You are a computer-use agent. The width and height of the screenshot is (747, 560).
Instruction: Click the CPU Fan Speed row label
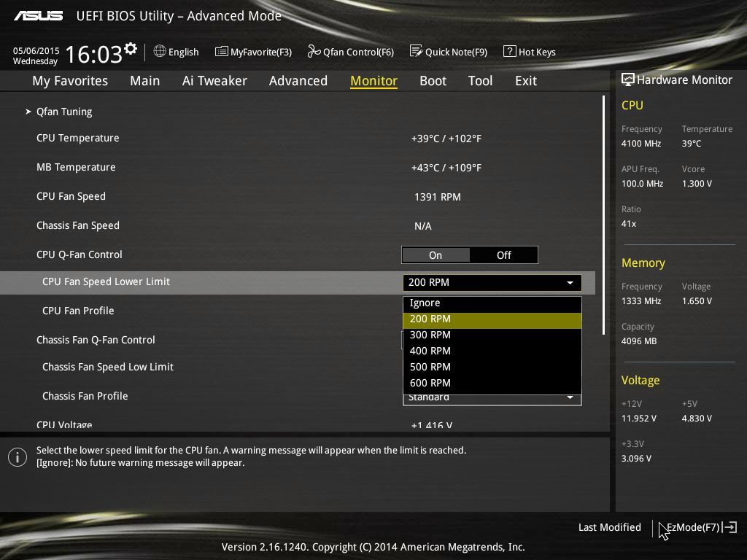[71, 196]
